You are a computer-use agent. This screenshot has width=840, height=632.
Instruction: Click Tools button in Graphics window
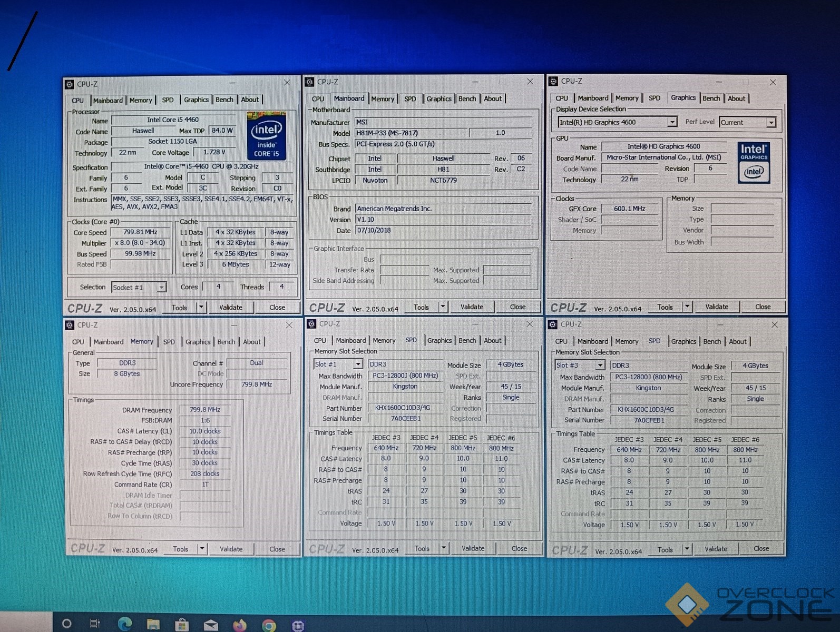point(665,307)
